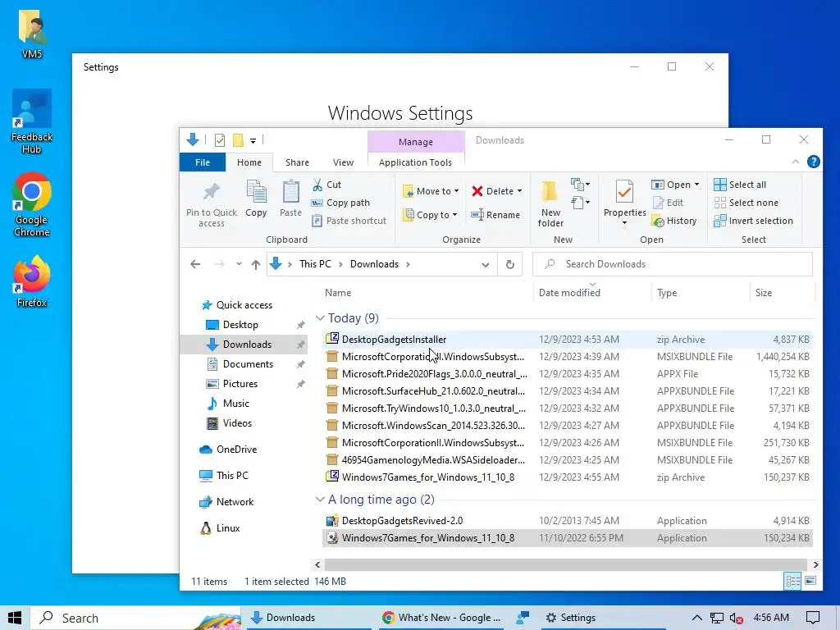
Task: Click the horizontal scrollbar track
Action: click(x=566, y=564)
